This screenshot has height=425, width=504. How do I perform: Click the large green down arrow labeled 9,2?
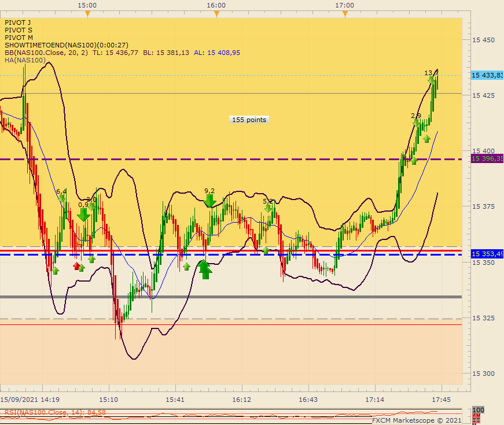210,201
